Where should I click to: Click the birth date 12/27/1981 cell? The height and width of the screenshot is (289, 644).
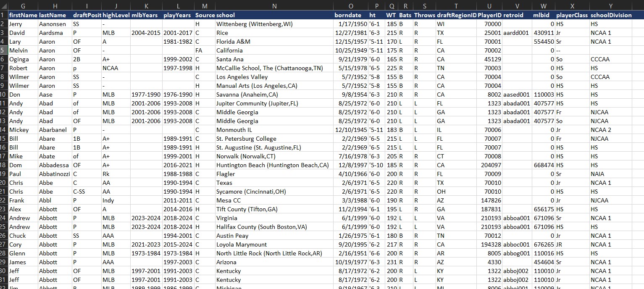point(351,33)
